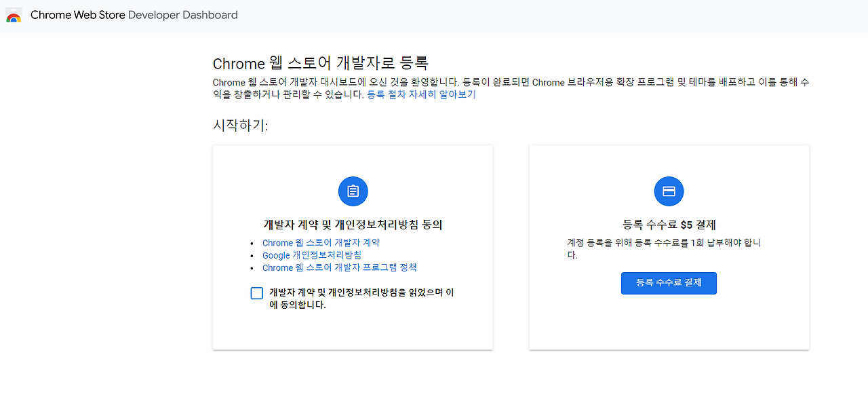Click the 등록 수수료 결제 button
868x397 pixels.
(x=669, y=283)
